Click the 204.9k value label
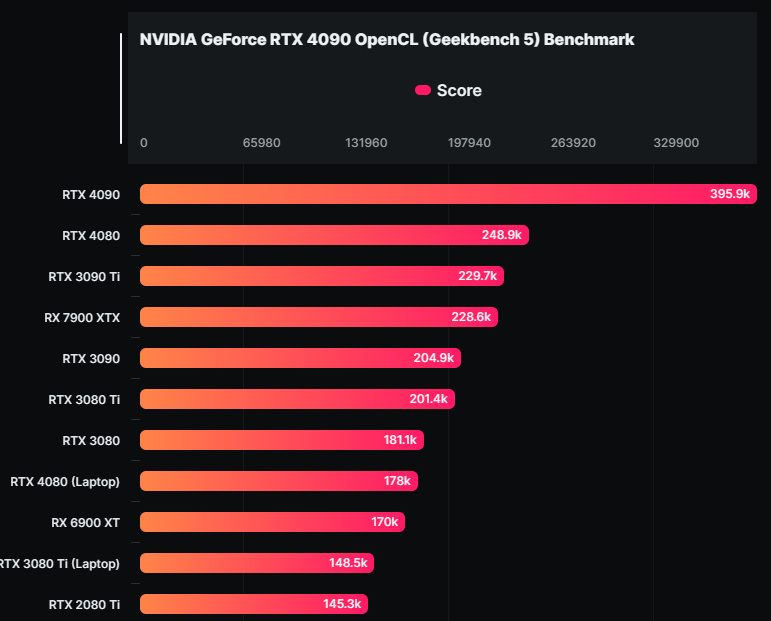Image resolution: width=771 pixels, height=621 pixels. point(434,358)
